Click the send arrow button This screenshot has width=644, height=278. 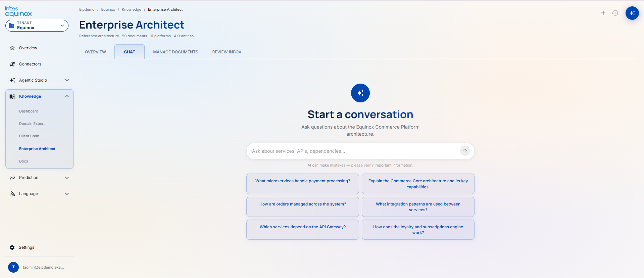click(465, 151)
